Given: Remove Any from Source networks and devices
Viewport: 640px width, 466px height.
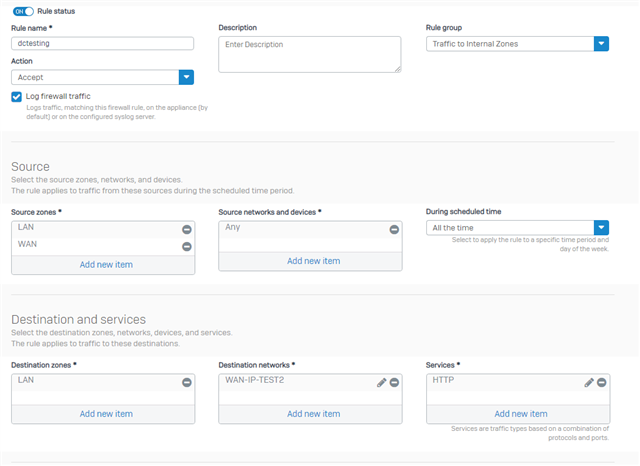Looking at the screenshot, I should coord(394,230).
